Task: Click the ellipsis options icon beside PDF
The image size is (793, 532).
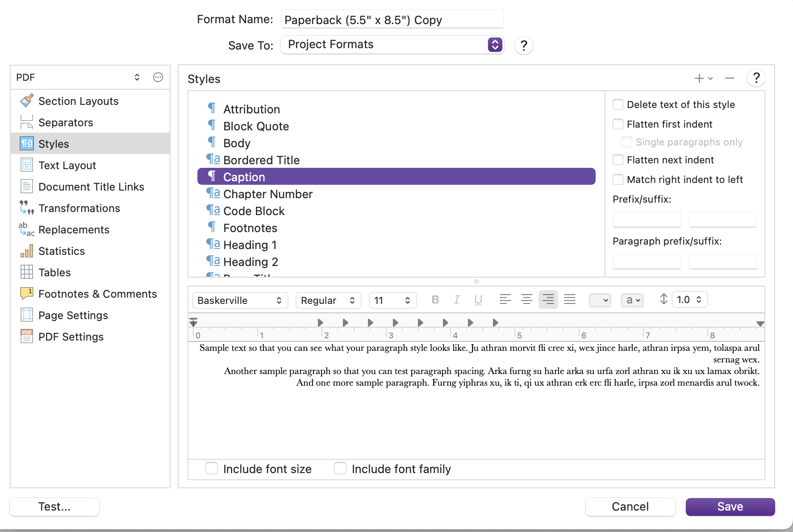Action: click(158, 77)
